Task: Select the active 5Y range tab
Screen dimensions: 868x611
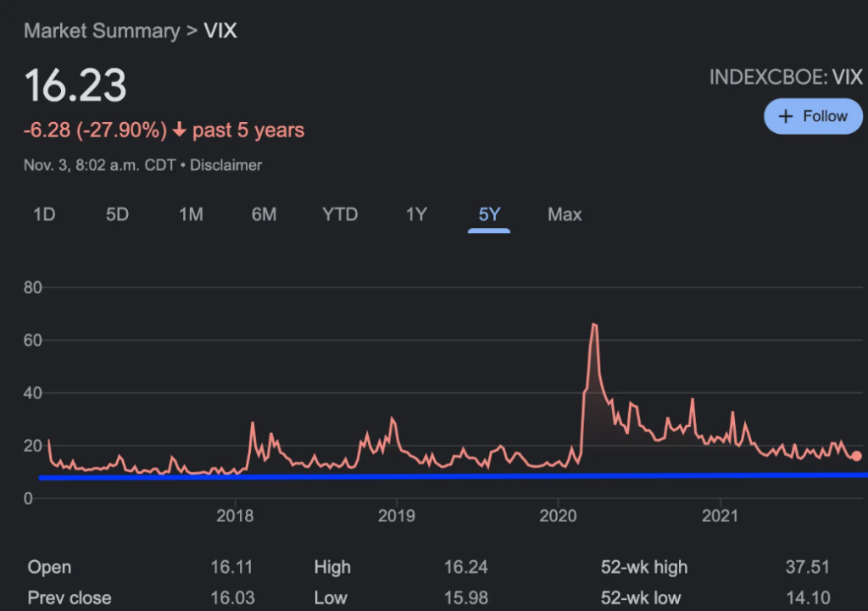Action: tap(489, 214)
